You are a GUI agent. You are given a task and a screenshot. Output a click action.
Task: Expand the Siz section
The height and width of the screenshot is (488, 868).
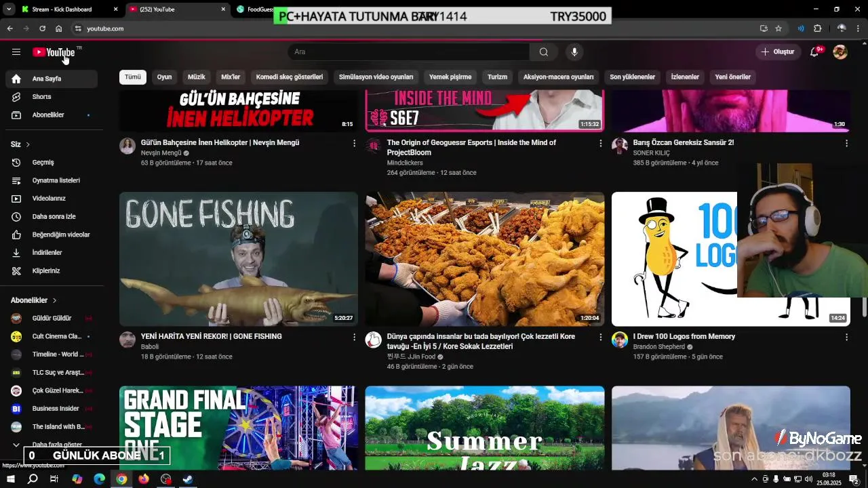[x=20, y=144]
